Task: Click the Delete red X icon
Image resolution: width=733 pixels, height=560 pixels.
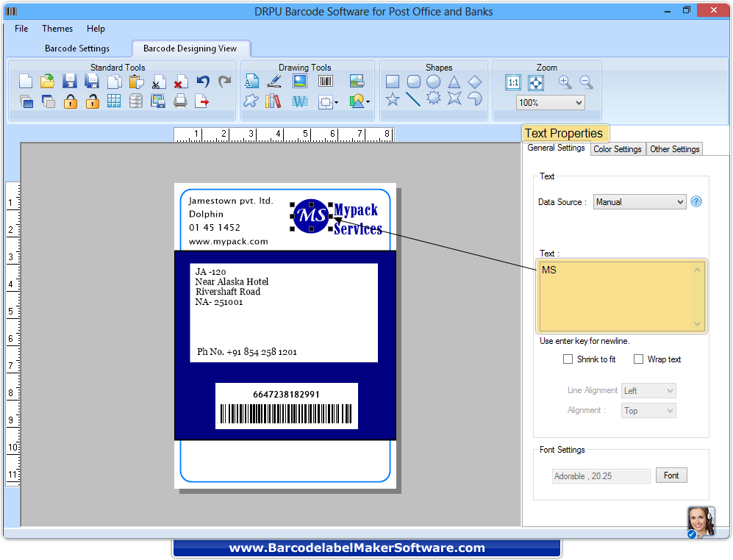Action: tap(180, 82)
